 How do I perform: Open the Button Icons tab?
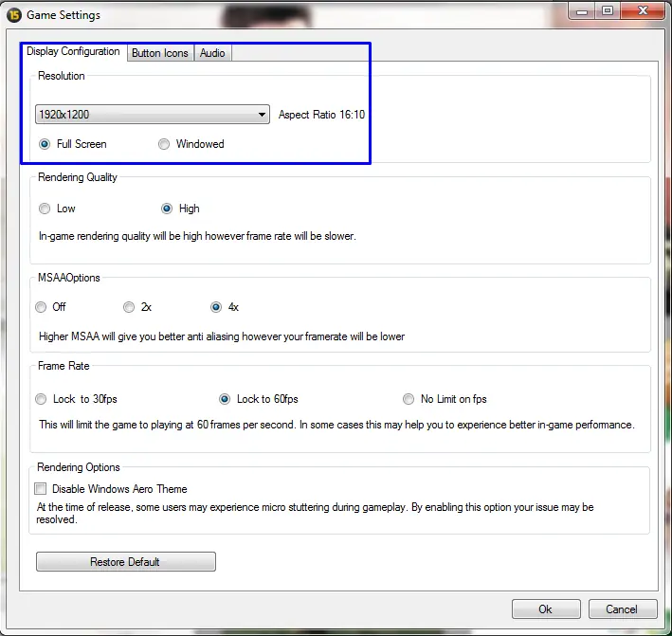click(x=160, y=53)
